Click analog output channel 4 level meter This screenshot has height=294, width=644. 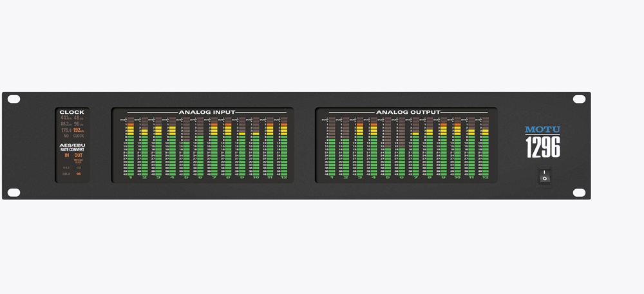(374, 147)
